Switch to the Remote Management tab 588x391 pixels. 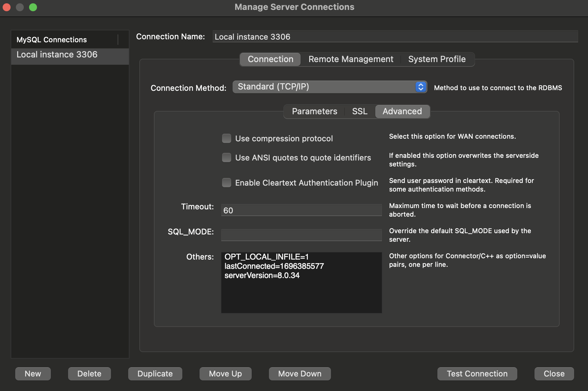(351, 59)
